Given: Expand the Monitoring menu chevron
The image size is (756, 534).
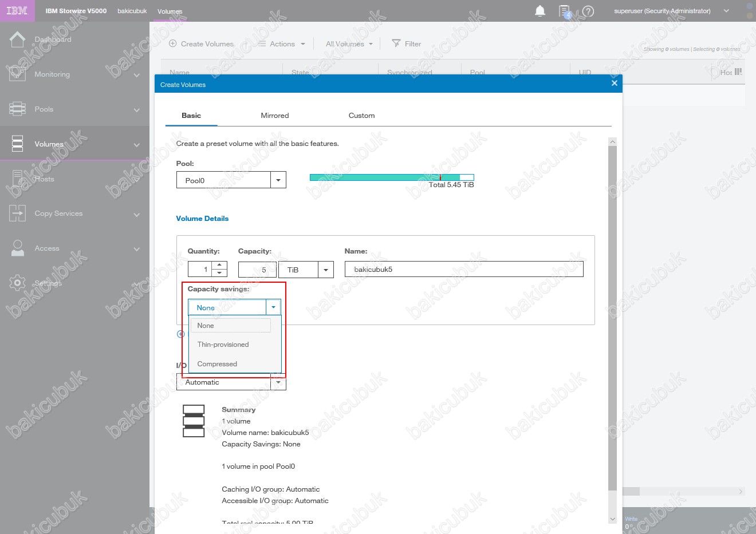Looking at the screenshot, I should coord(137,75).
